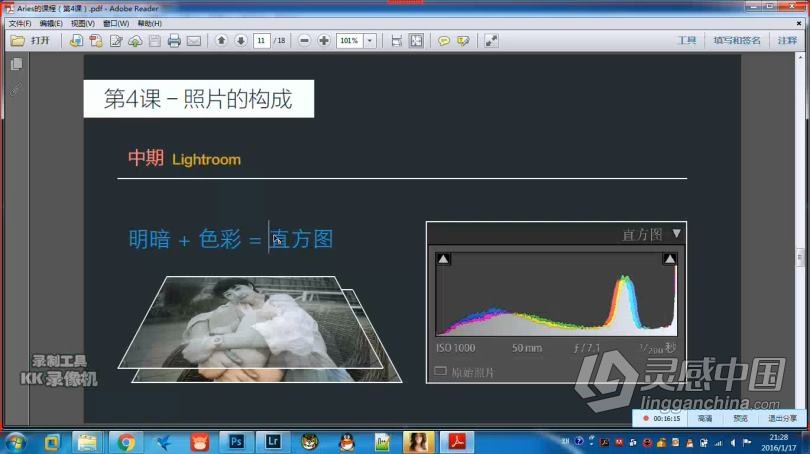This screenshot has width=810, height=454.
Task: Tick the 原始照片 checkbox in slide
Action: point(440,371)
